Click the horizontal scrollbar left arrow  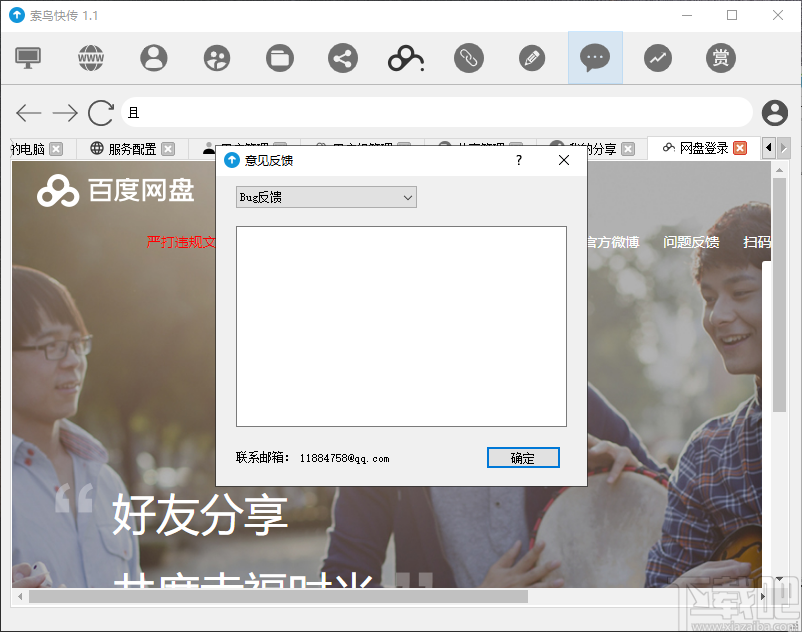(19, 596)
